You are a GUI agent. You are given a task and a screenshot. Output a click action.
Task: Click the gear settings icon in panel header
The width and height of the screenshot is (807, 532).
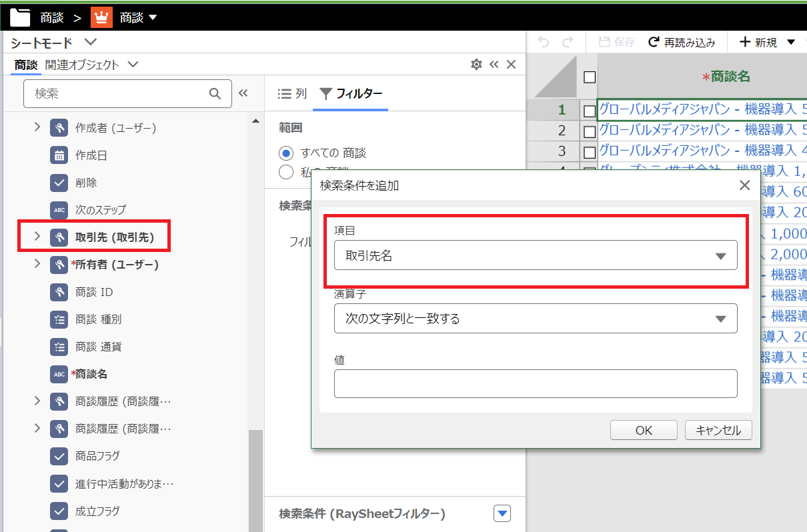[476, 65]
